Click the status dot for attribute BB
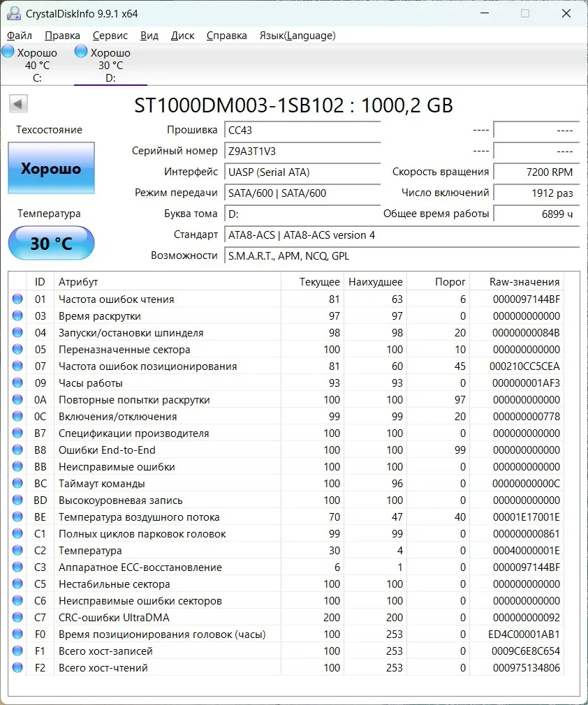The height and width of the screenshot is (705, 588). click(x=17, y=466)
